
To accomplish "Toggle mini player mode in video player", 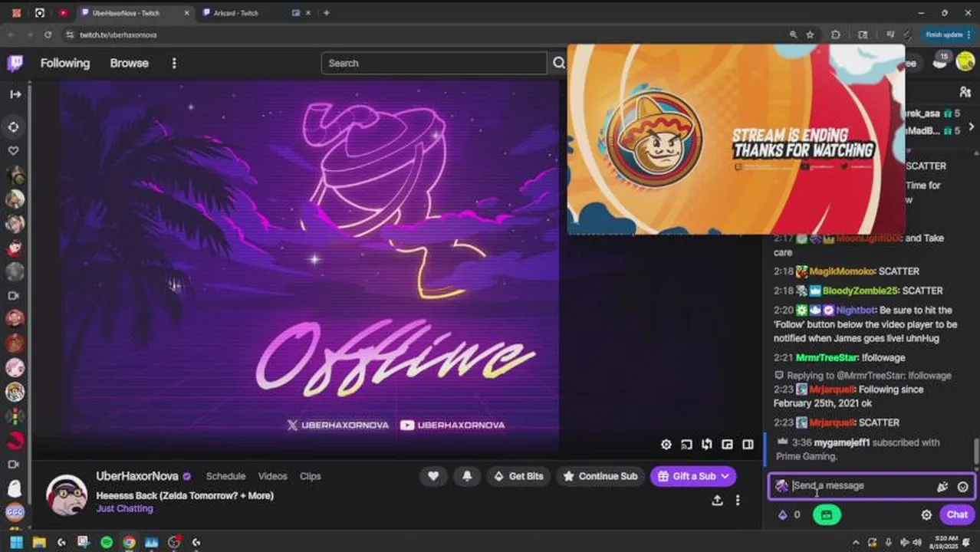I will coord(727,445).
